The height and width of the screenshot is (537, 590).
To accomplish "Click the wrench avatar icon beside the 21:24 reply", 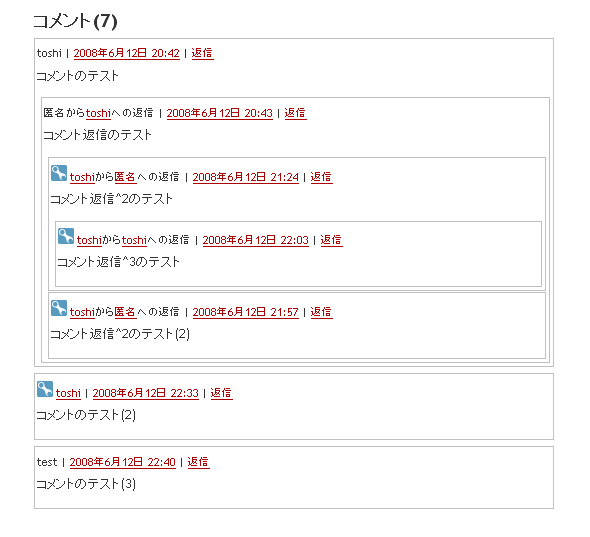I will click(x=59, y=173).
